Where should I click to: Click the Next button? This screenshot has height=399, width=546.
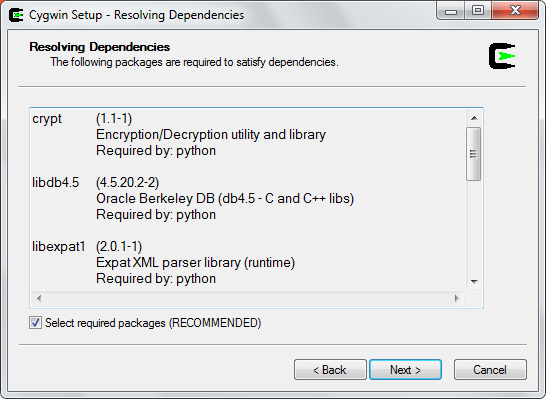click(x=405, y=369)
